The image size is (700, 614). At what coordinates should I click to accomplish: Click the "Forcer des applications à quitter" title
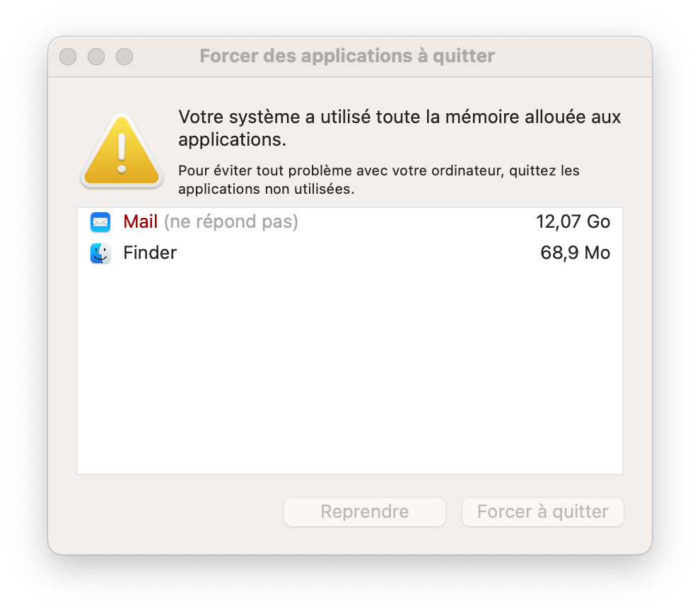point(347,56)
